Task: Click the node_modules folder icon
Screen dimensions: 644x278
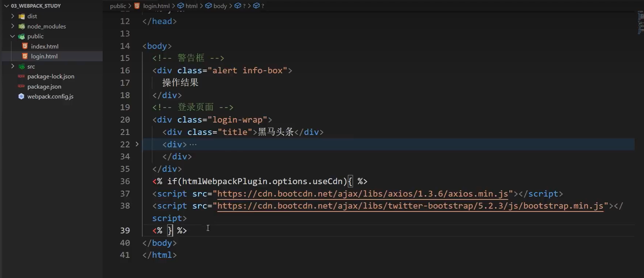Action: (x=22, y=26)
